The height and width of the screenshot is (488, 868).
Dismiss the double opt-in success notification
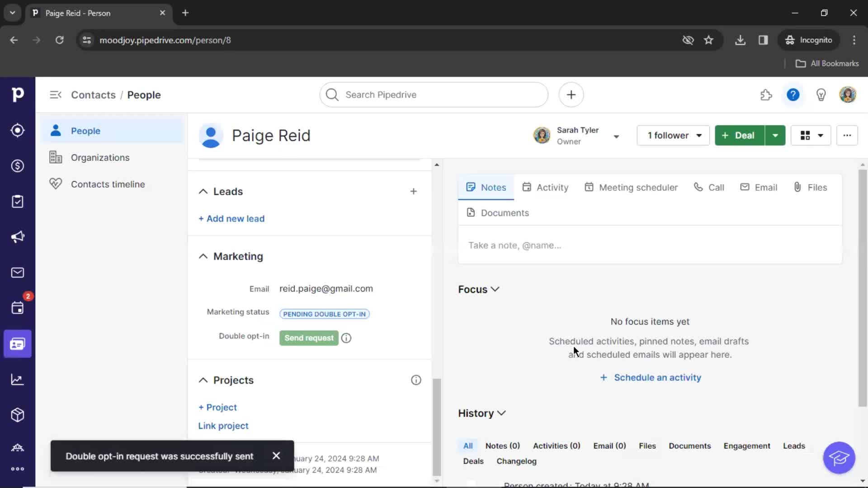276,456
